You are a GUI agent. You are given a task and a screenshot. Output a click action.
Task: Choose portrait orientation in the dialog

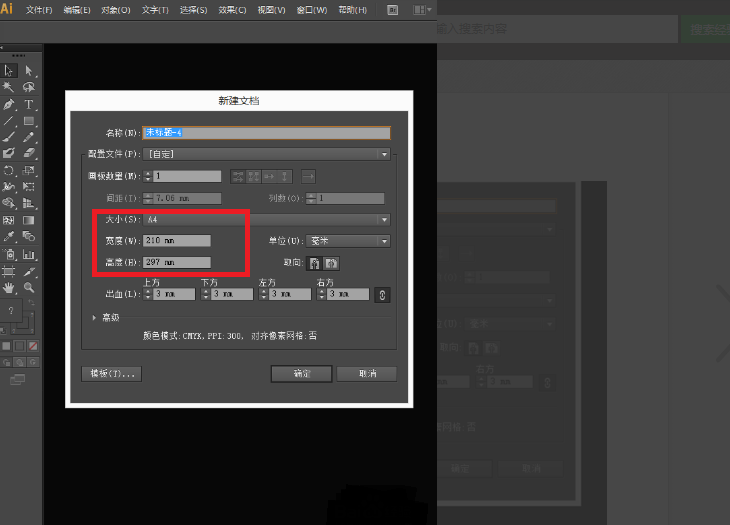tap(315, 263)
